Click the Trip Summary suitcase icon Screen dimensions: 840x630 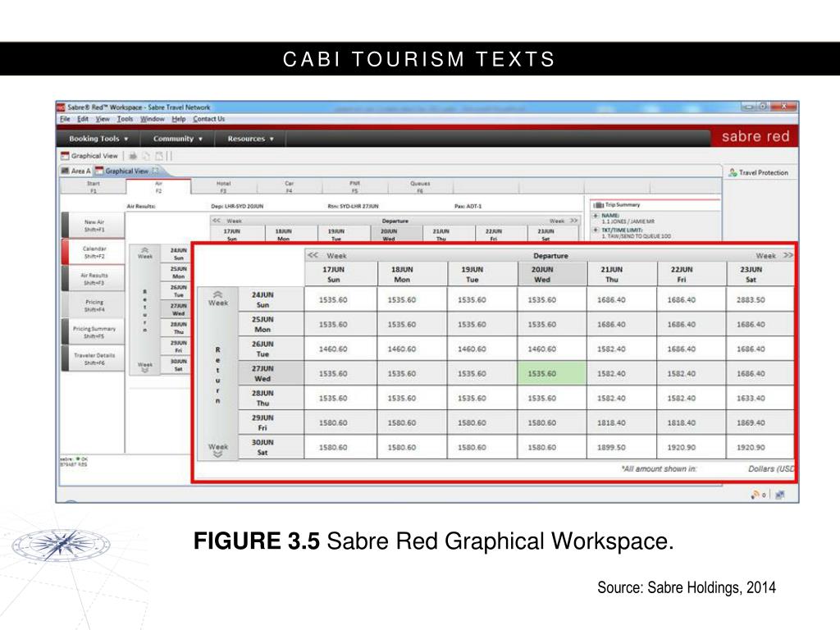pos(598,205)
